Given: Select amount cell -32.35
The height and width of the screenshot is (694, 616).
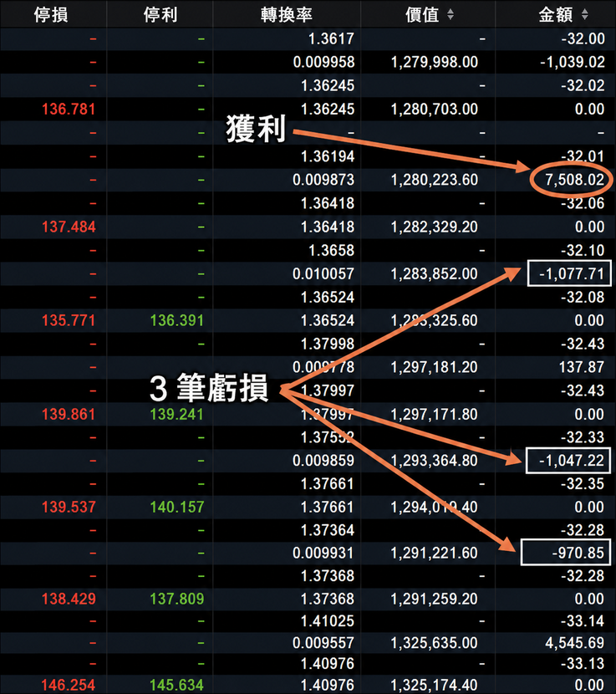Looking at the screenshot, I should tap(583, 484).
